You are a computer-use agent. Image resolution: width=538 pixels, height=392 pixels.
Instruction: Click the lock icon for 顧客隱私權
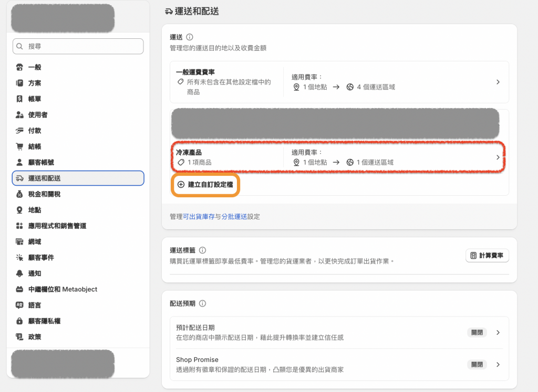[x=20, y=321]
